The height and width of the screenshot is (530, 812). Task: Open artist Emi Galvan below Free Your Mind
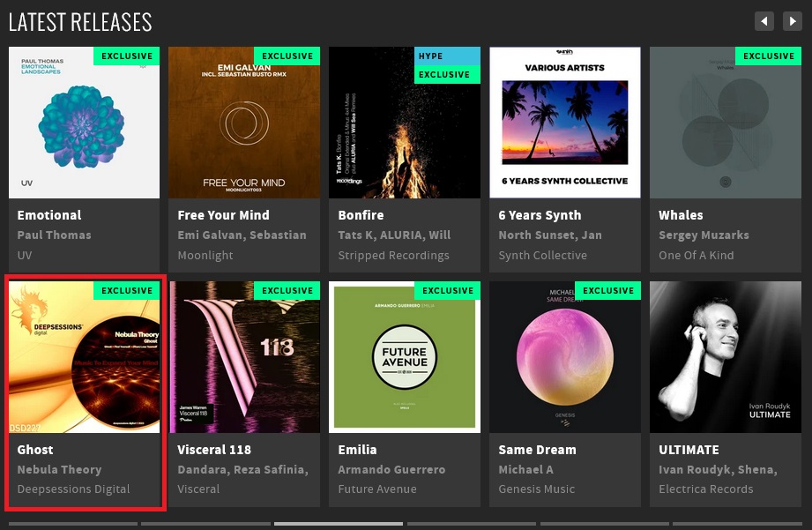(x=211, y=235)
